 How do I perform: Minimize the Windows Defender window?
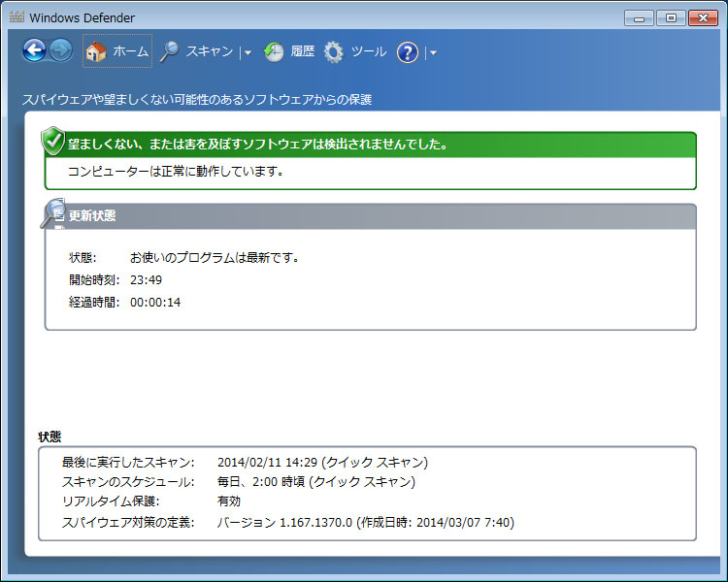click(639, 18)
